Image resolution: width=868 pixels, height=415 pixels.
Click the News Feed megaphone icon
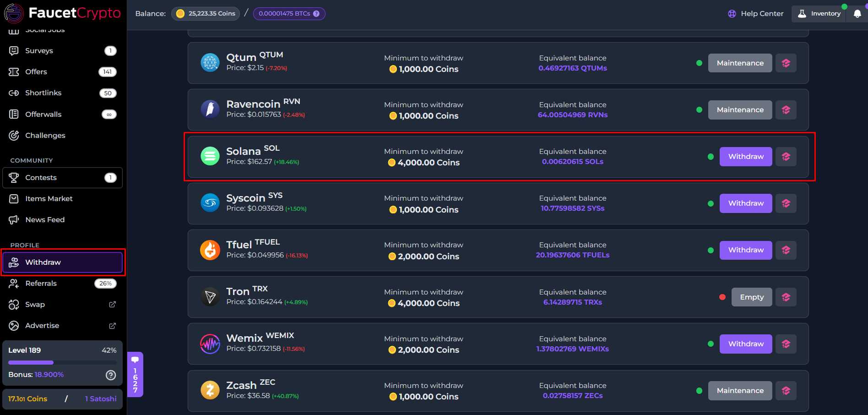coord(14,220)
